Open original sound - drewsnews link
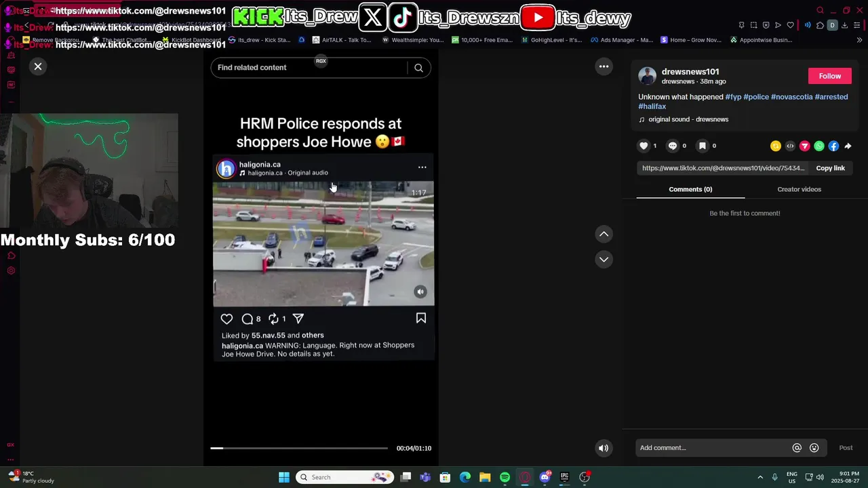868x488 pixels. click(x=688, y=119)
